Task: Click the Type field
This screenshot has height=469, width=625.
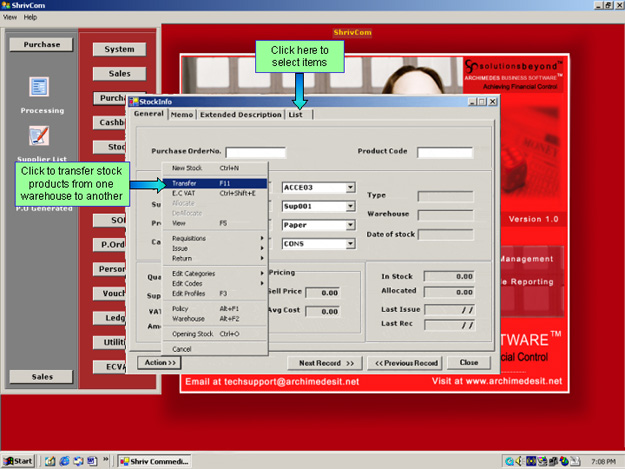Action: click(446, 196)
